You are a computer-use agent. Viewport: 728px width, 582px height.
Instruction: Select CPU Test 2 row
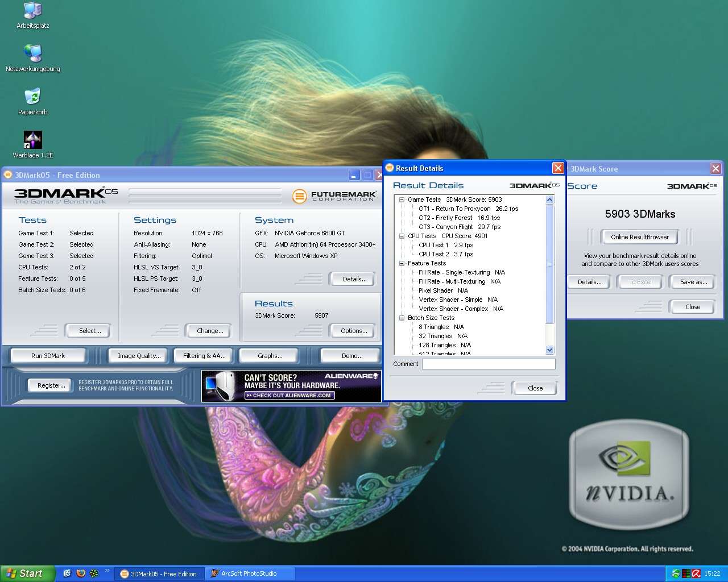coord(446,254)
